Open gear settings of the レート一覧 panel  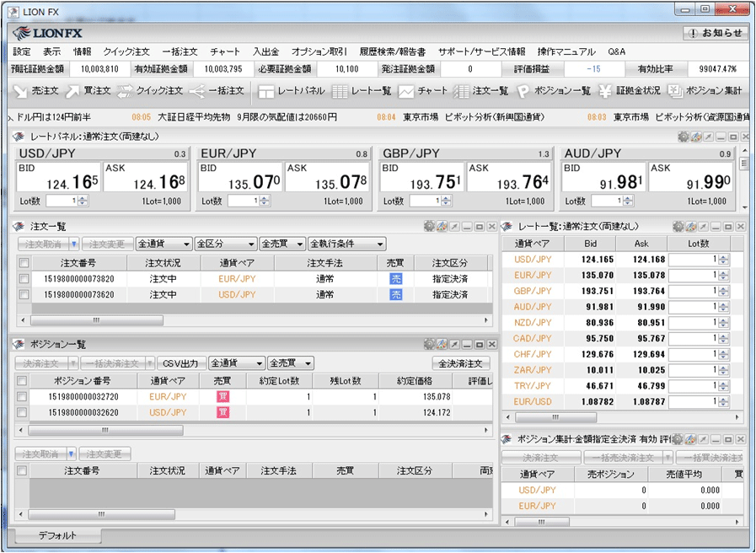678,226
